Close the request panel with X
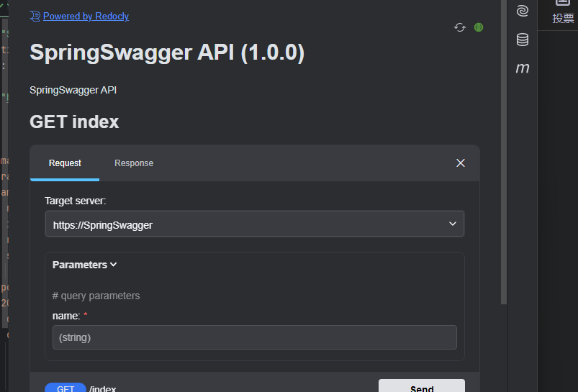Image resolution: width=578 pixels, height=392 pixels. pos(461,163)
